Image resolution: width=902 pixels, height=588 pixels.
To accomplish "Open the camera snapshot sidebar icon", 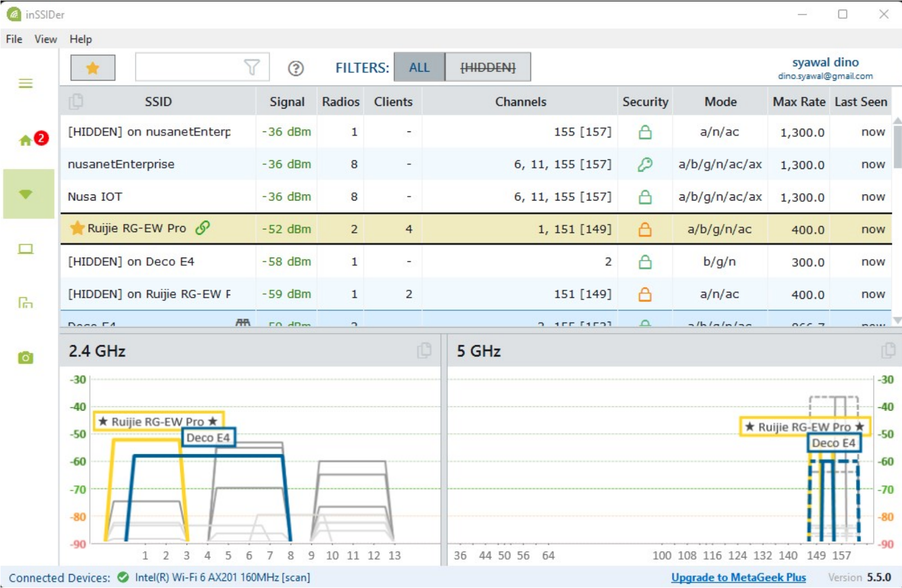I will (26, 358).
